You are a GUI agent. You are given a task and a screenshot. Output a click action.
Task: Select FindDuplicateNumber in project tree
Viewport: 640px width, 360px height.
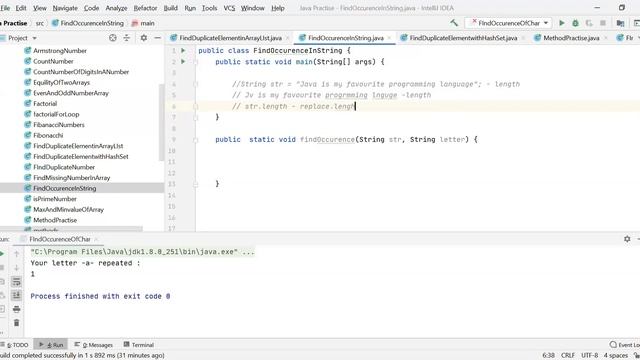[x=64, y=167]
